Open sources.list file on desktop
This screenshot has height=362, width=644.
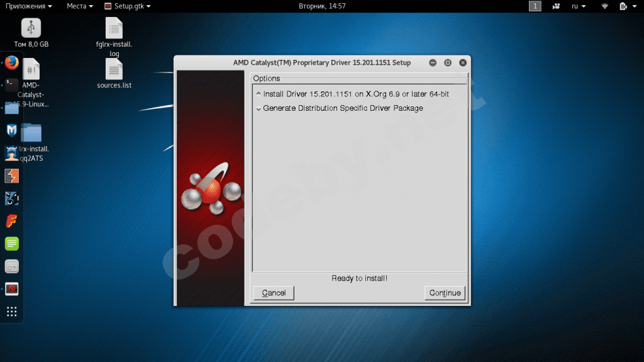click(114, 69)
